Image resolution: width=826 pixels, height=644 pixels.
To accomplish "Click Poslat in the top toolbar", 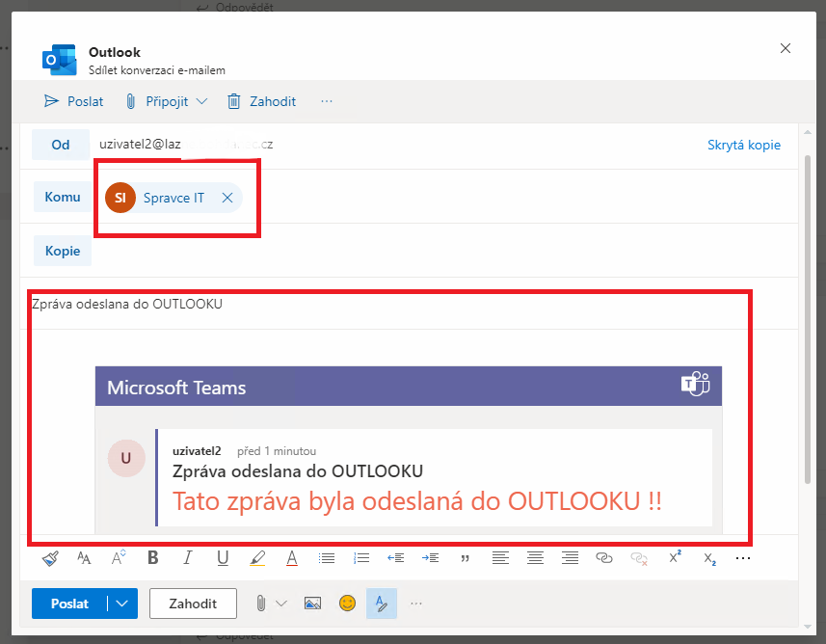I will 74,101.
